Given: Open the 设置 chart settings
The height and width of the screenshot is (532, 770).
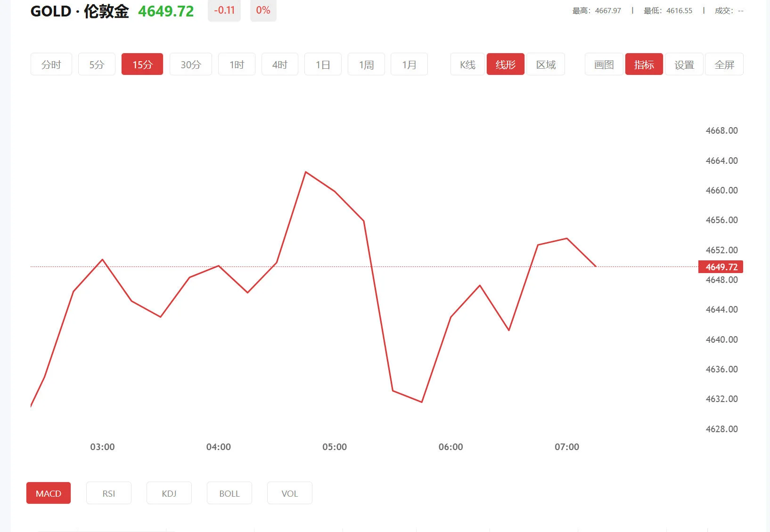Looking at the screenshot, I should (x=684, y=64).
